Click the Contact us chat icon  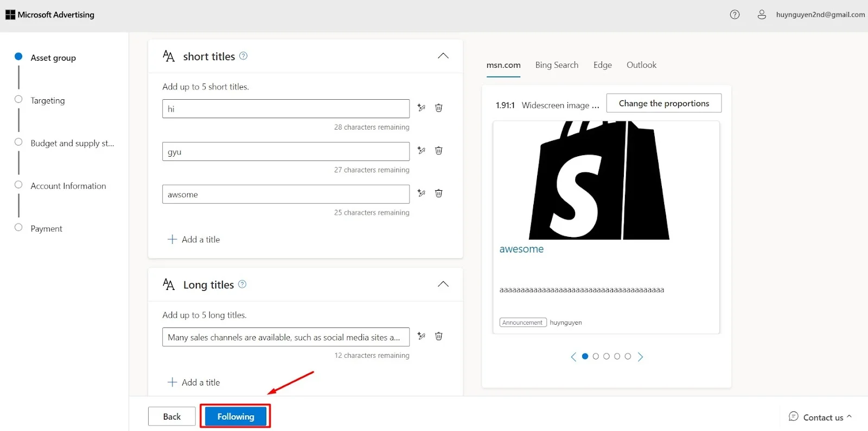794,416
